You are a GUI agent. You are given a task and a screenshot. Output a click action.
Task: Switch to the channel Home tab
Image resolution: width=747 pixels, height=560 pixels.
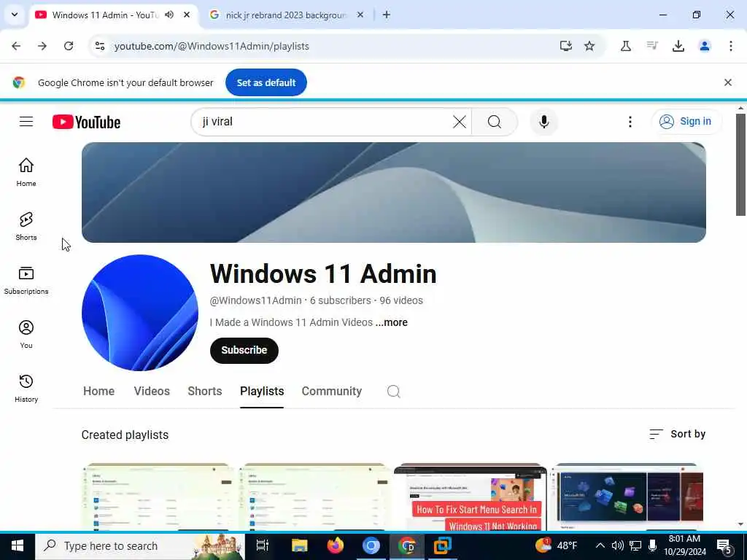click(98, 392)
